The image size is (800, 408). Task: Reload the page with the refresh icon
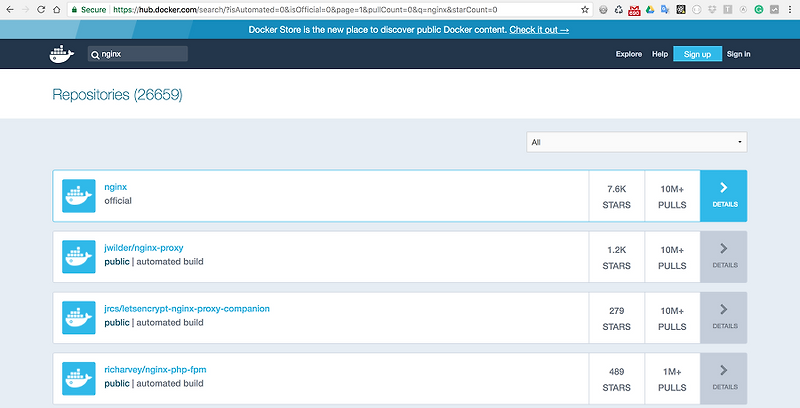tap(41, 10)
